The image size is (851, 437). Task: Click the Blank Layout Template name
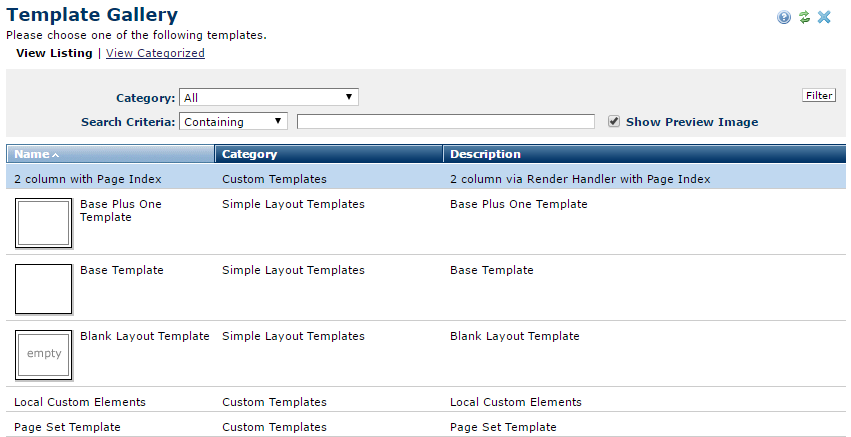(145, 336)
